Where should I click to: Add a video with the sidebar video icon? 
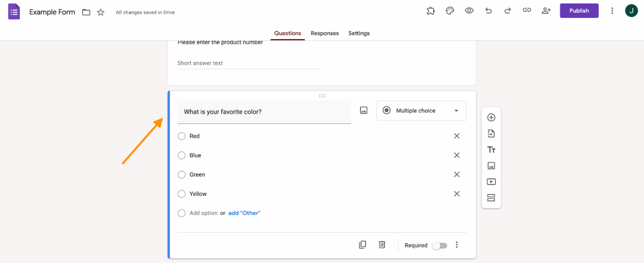491,181
